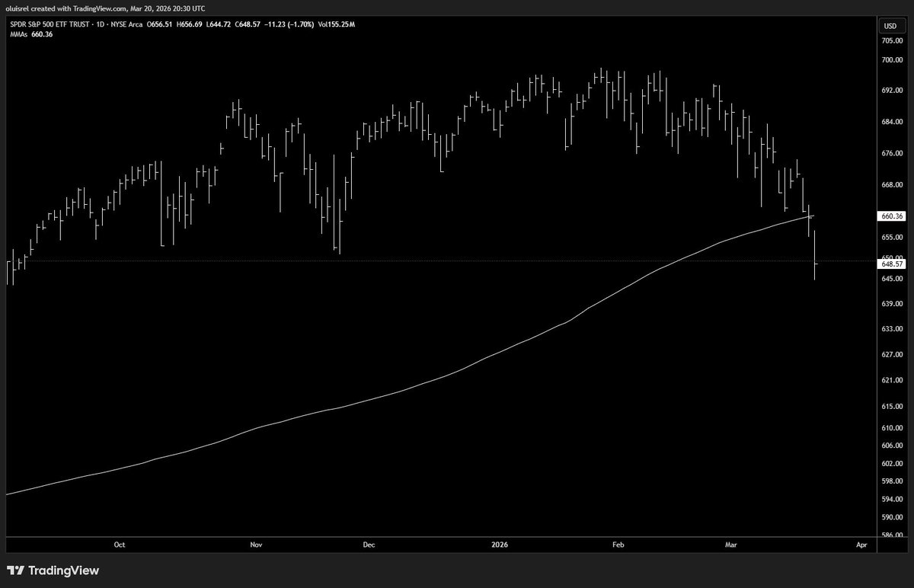Click the Apr label on time axis
Image resolution: width=914 pixels, height=588 pixels.
861,545
